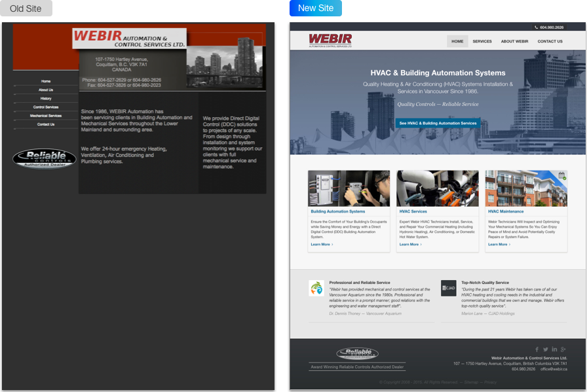The width and height of the screenshot is (587, 392).
Task: Click the old site paragraph "We provide Direct Digital Control"
Action: pyautogui.click(x=233, y=143)
